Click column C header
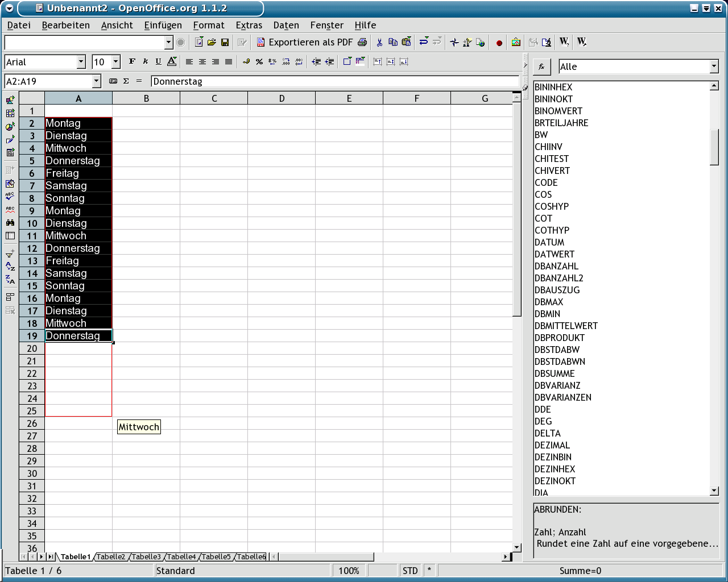728x582 pixels. (214, 98)
